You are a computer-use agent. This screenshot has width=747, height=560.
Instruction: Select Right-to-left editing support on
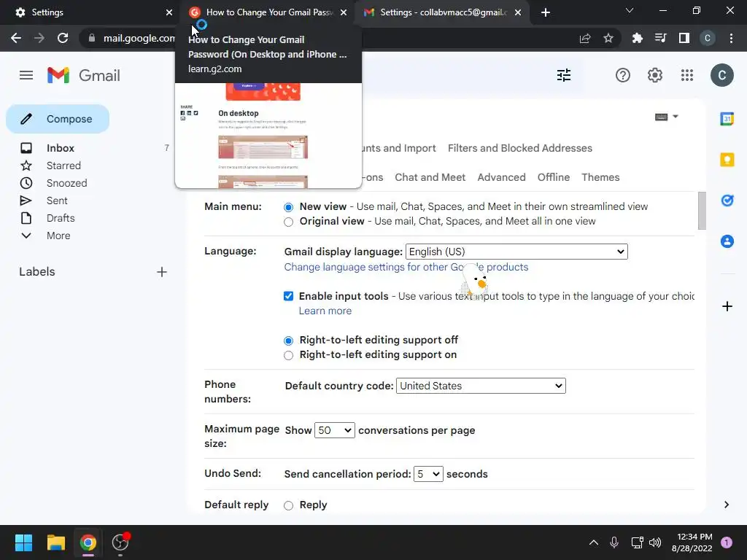point(288,355)
